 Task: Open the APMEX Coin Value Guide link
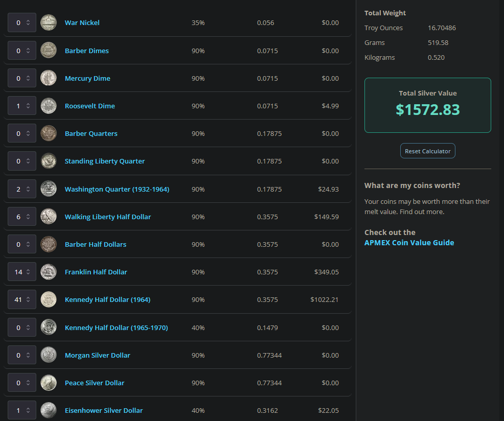(x=409, y=243)
